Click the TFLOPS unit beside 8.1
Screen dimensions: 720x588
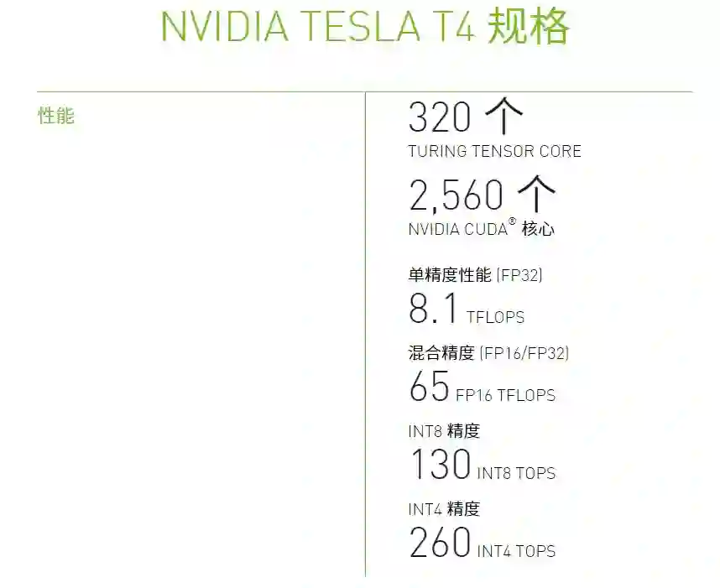click(x=495, y=317)
